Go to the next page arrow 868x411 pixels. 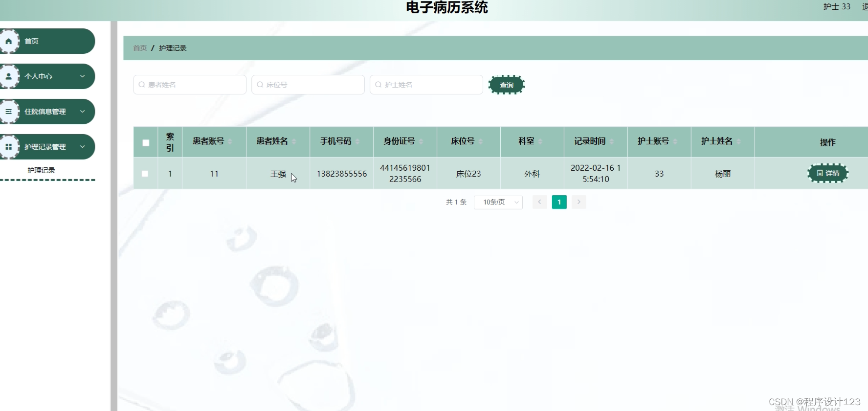click(579, 202)
